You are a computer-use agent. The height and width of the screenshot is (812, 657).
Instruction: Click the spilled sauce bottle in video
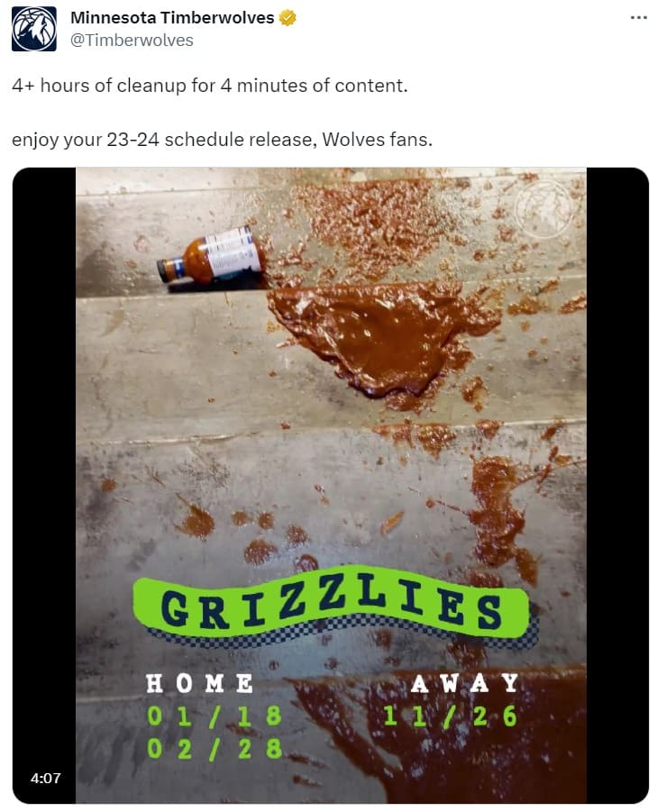(x=213, y=255)
